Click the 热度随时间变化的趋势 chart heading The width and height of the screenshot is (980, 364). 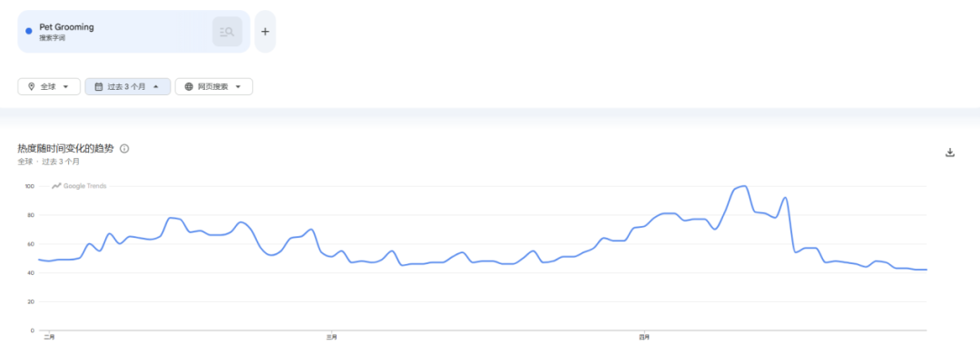[65, 149]
